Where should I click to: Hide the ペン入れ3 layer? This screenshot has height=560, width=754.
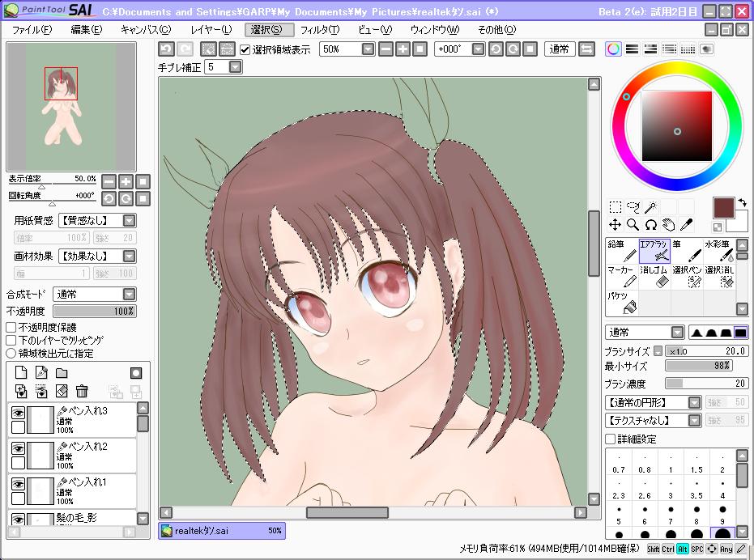pyautogui.click(x=19, y=413)
